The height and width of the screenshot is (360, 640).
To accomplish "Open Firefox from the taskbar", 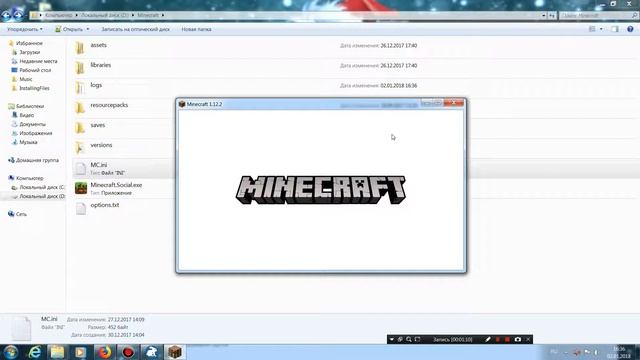I will [x=104, y=352].
